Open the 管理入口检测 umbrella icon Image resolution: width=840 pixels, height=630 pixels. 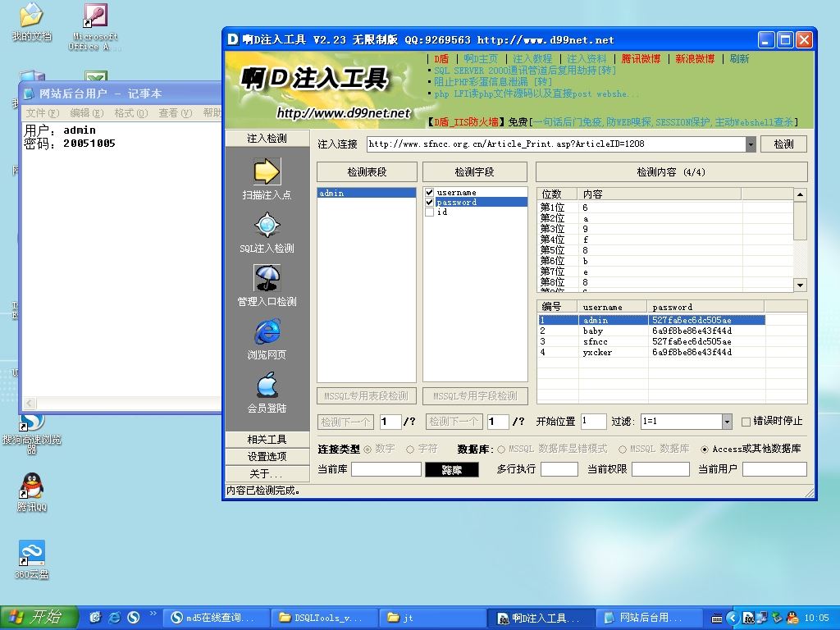click(x=267, y=278)
